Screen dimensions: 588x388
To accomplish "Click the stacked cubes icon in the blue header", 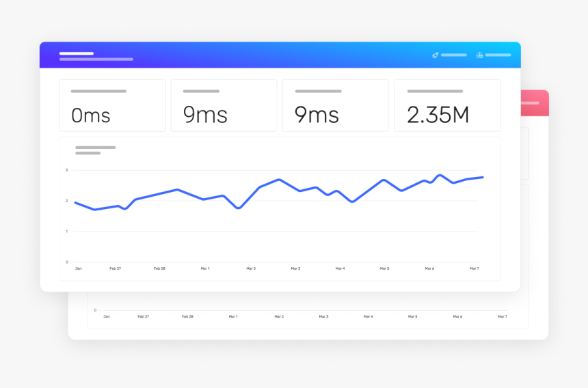I will point(479,55).
